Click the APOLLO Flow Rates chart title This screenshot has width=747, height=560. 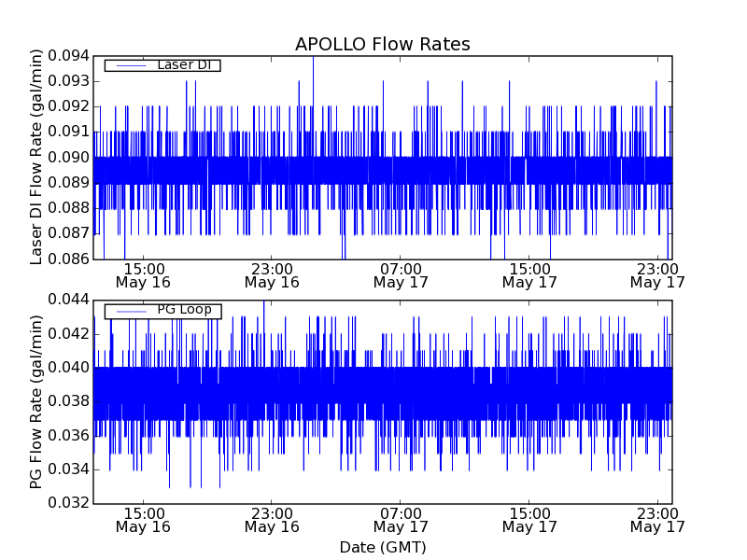click(382, 45)
